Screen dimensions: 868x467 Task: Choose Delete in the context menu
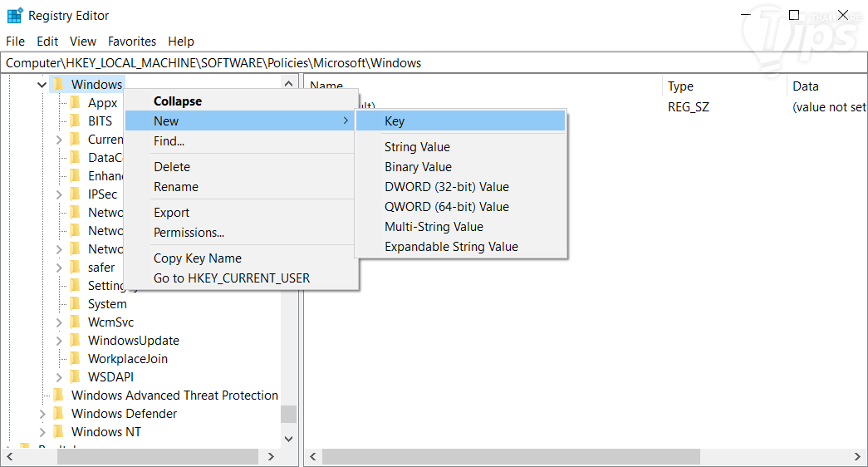[x=240, y=167]
